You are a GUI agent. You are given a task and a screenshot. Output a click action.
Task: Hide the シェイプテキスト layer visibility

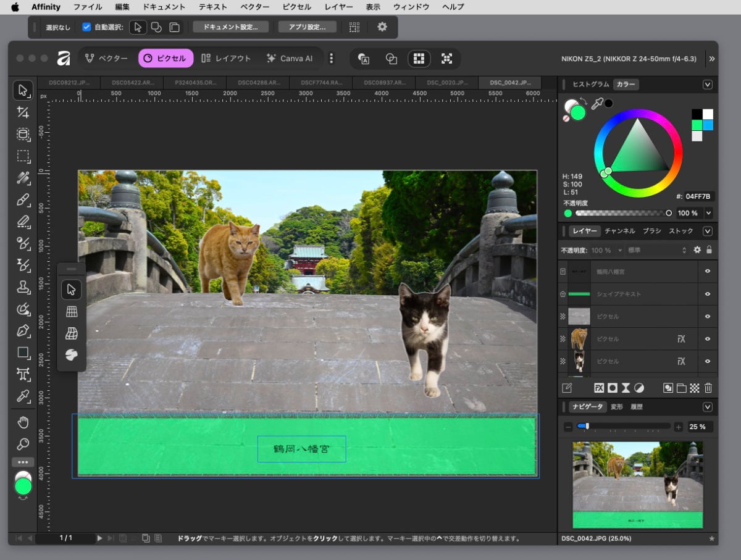(708, 294)
